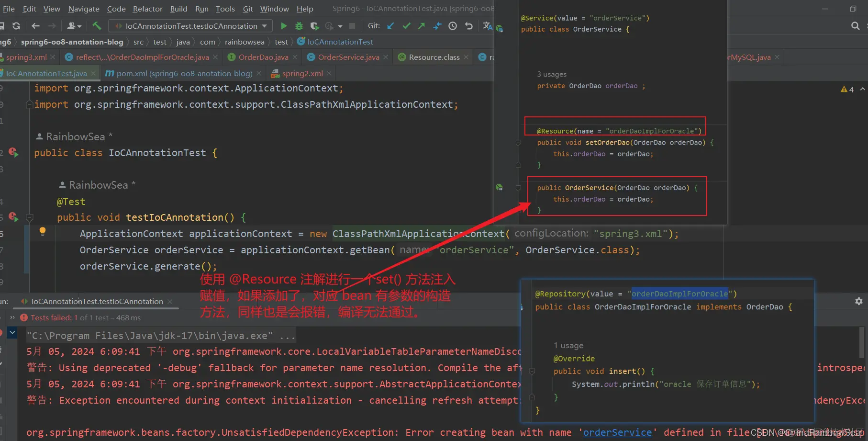The width and height of the screenshot is (868, 441).
Task: Open Search Everywhere magnifier icon
Action: [x=856, y=26]
